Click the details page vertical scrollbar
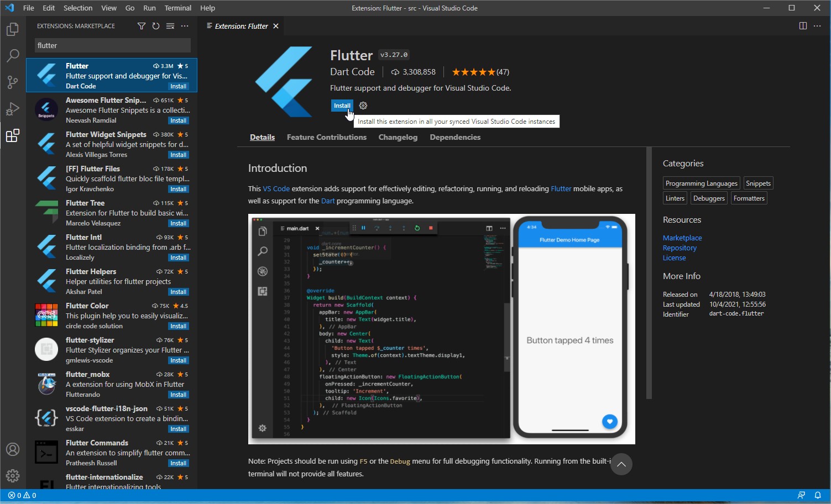Screen dimensions: 831x504 pos(649,273)
